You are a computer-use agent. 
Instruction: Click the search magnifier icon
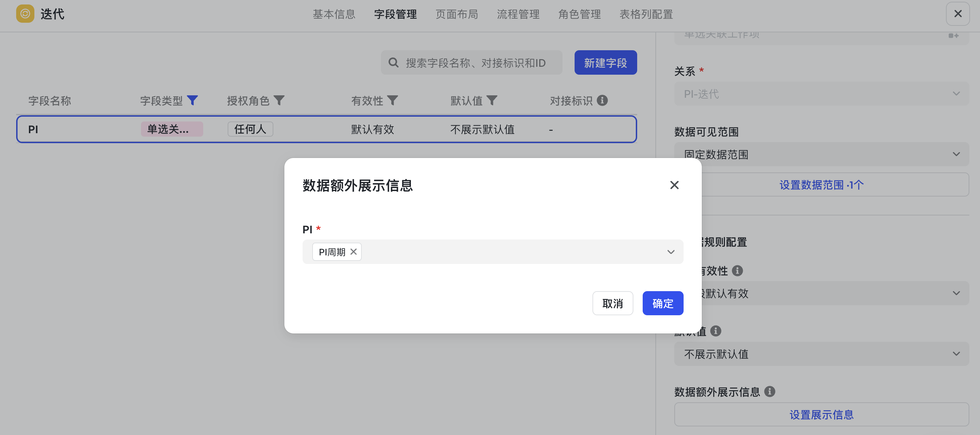393,63
